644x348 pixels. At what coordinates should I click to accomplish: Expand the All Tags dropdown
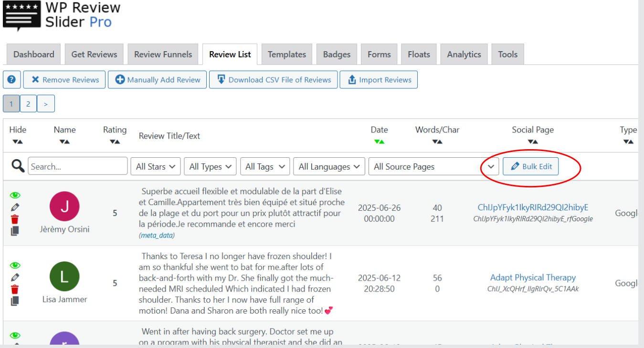265,166
